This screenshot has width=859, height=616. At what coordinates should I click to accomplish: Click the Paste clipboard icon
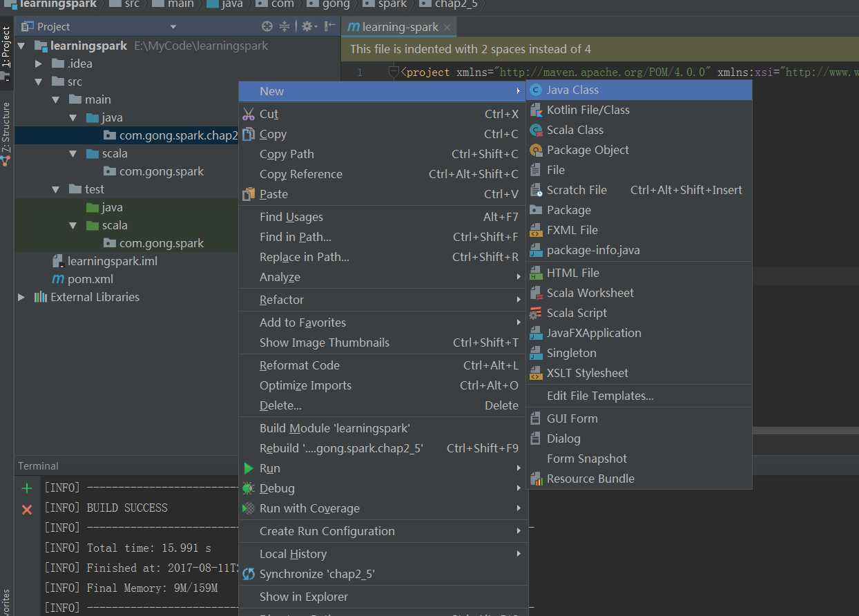pyautogui.click(x=249, y=194)
